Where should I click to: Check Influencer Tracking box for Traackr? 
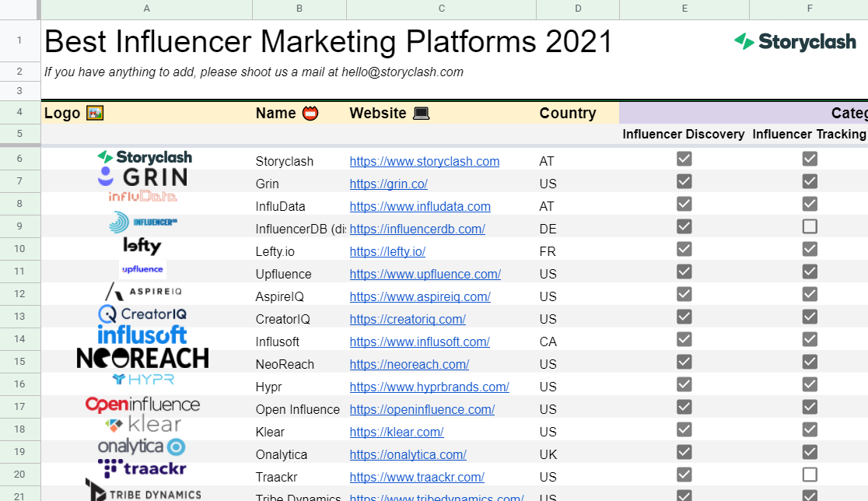click(810, 475)
